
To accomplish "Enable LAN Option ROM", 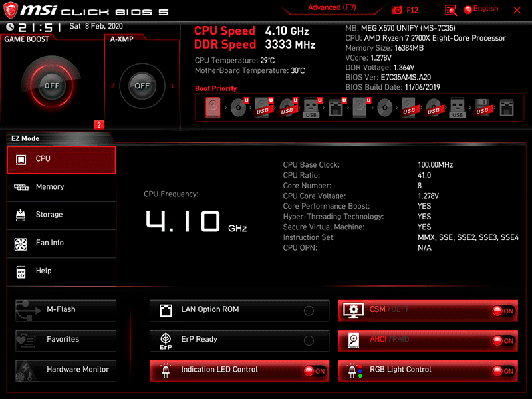I will 239,310.
